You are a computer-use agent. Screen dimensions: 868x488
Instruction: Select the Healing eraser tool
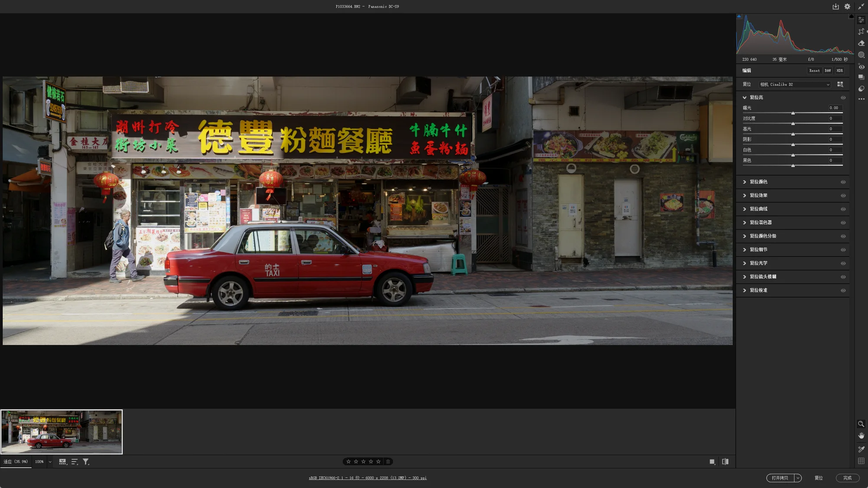click(861, 43)
